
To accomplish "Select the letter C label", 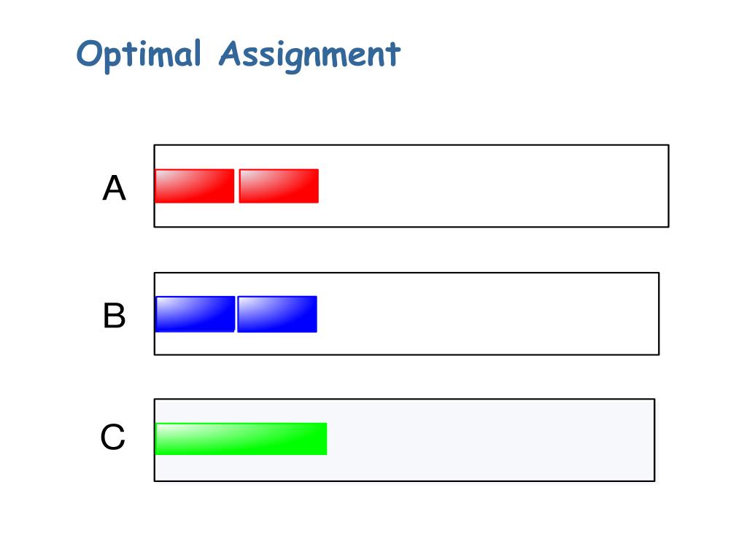I will [x=113, y=437].
